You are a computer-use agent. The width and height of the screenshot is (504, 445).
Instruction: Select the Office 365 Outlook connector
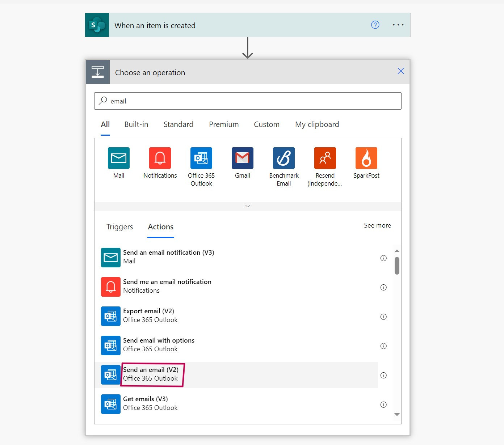coord(201,158)
